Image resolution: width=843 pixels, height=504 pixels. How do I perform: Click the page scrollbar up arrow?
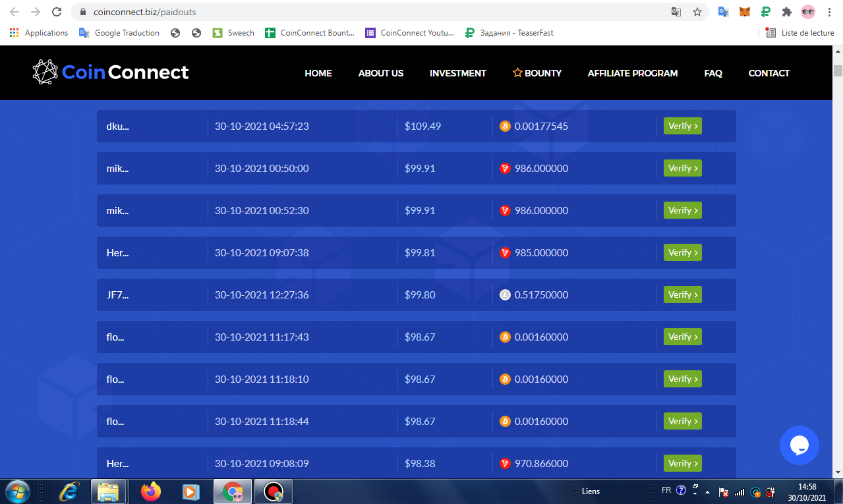pos(838,51)
